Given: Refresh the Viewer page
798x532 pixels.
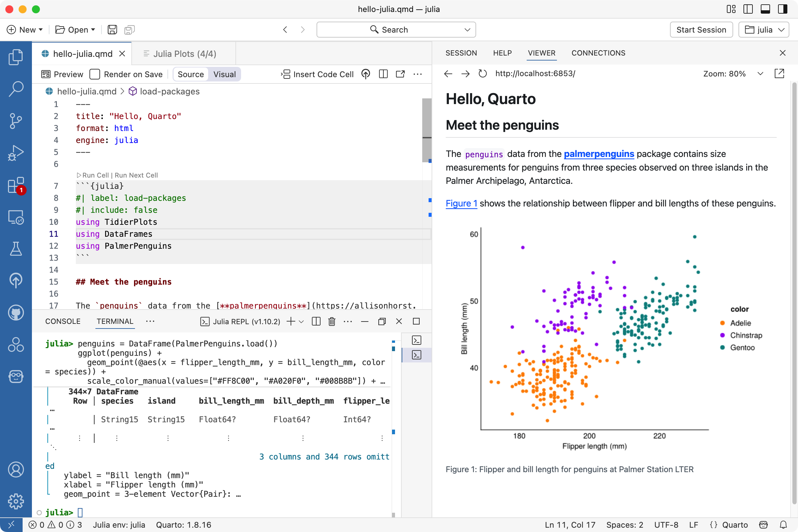Looking at the screenshot, I should point(482,73).
